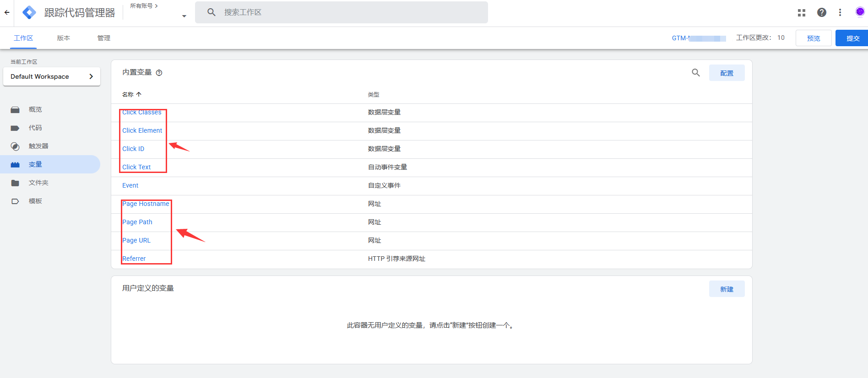This screenshot has height=378, width=868.
Task: Click the 工作区更改: 10 indicator
Action: pyautogui.click(x=760, y=38)
